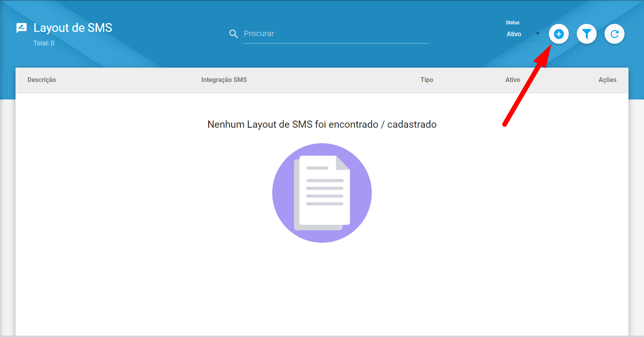Image resolution: width=644 pixels, height=337 pixels.
Task: Focus the Procurar search field
Action: pos(336,34)
